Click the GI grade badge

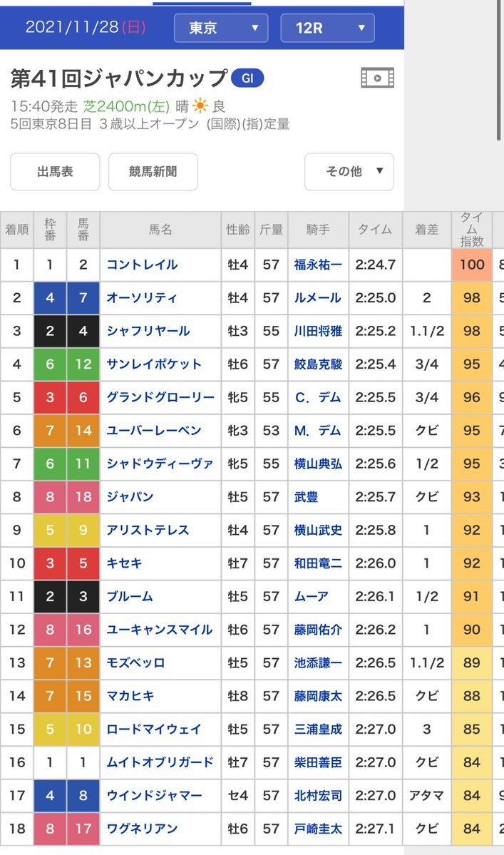[x=247, y=78]
